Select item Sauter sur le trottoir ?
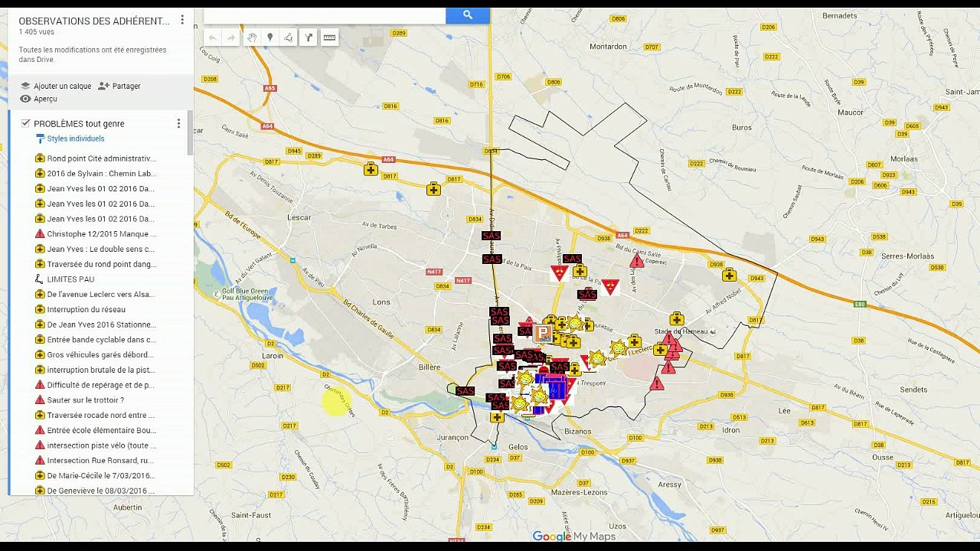 coord(85,400)
